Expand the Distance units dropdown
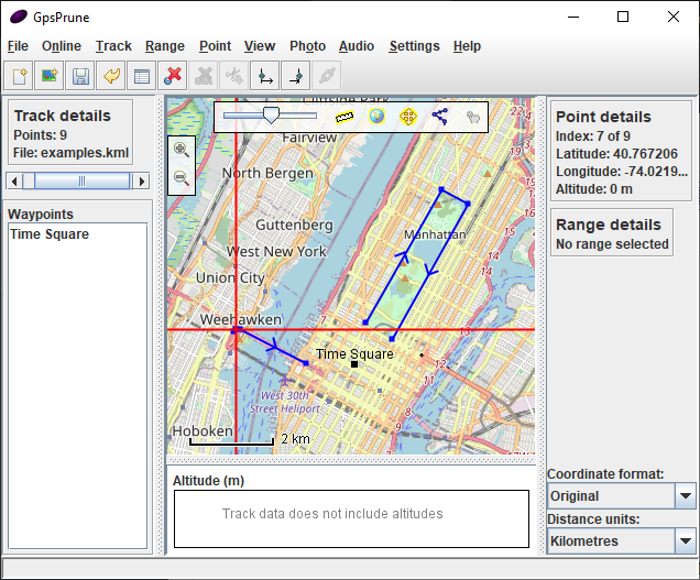Image resolution: width=700 pixels, height=580 pixels. pyautogui.click(x=685, y=541)
